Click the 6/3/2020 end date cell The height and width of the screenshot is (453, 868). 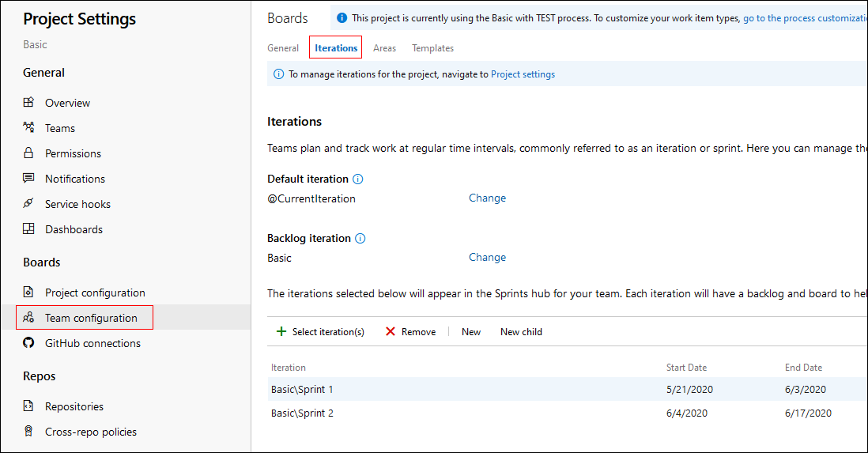(806, 389)
